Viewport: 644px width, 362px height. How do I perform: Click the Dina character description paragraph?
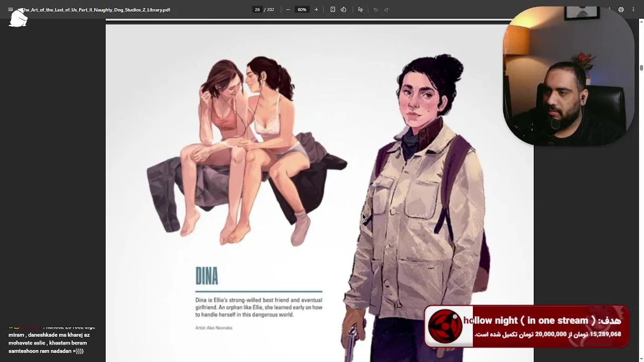pos(259,307)
